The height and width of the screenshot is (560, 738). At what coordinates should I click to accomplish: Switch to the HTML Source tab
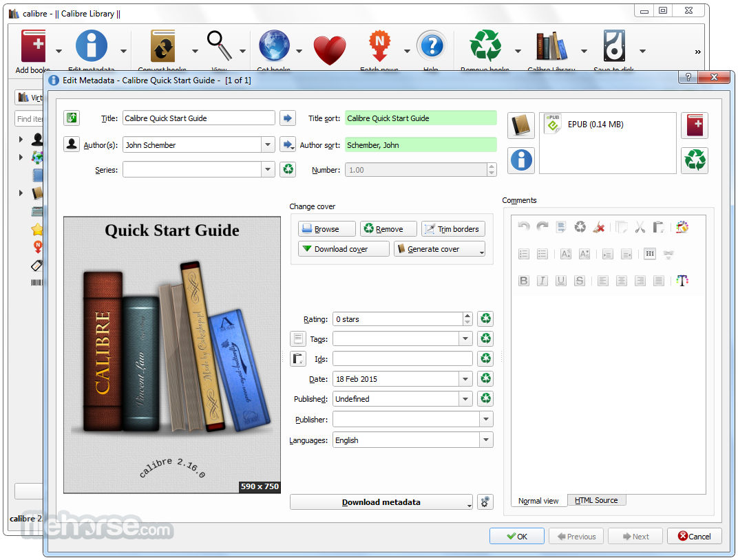click(x=596, y=500)
